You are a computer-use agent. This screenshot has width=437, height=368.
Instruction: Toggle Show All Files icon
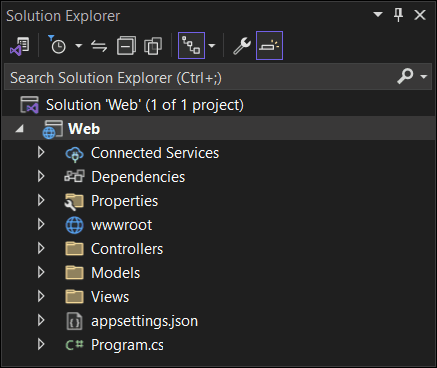coord(153,46)
